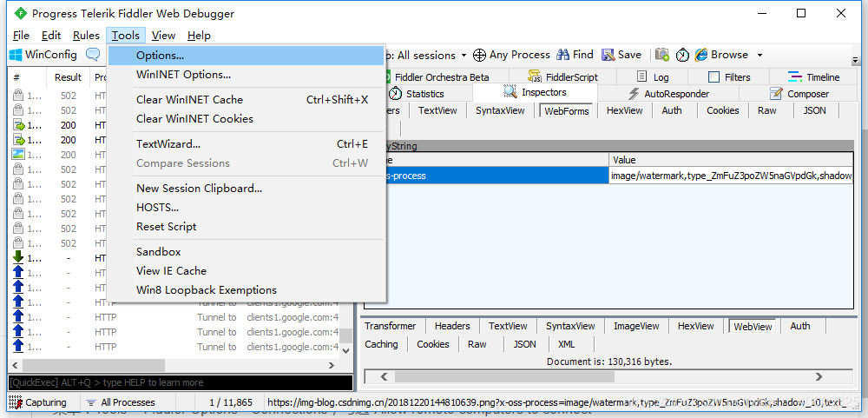This screenshot has width=868, height=418.
Task: Open HOSTS... from the Tools menu
Action: (247, 208)
